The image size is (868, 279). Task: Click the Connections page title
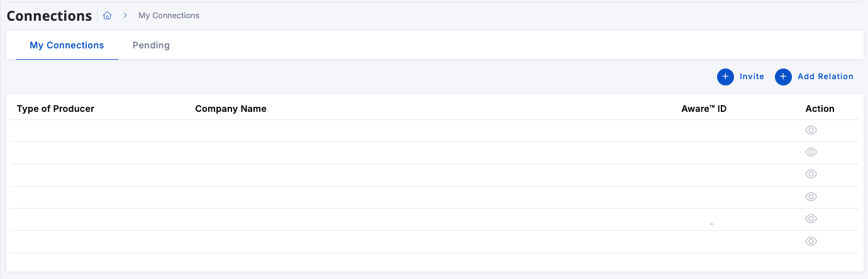pos(50,16)
